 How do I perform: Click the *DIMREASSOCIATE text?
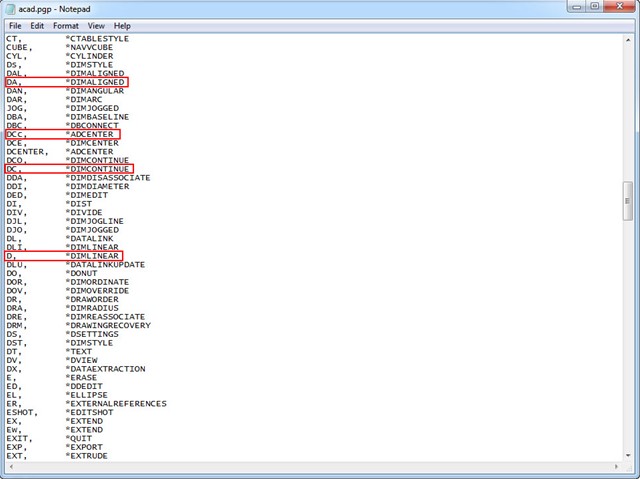[105, 317]
